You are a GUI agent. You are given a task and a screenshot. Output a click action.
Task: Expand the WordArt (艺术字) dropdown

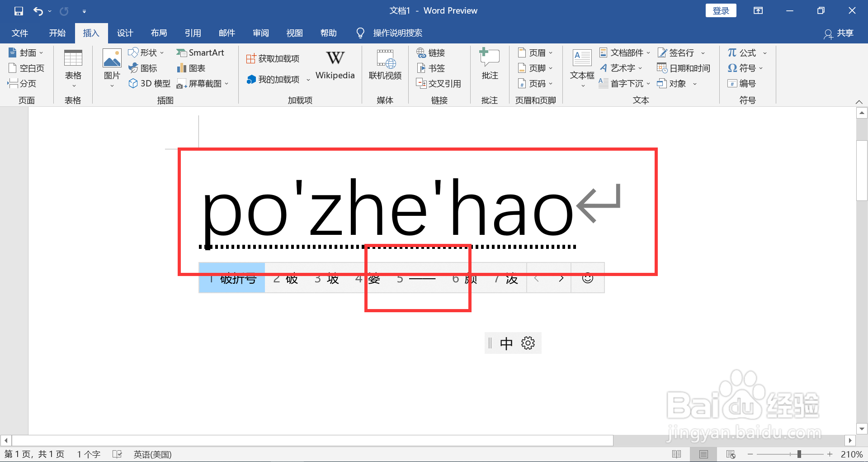(640, 68)
